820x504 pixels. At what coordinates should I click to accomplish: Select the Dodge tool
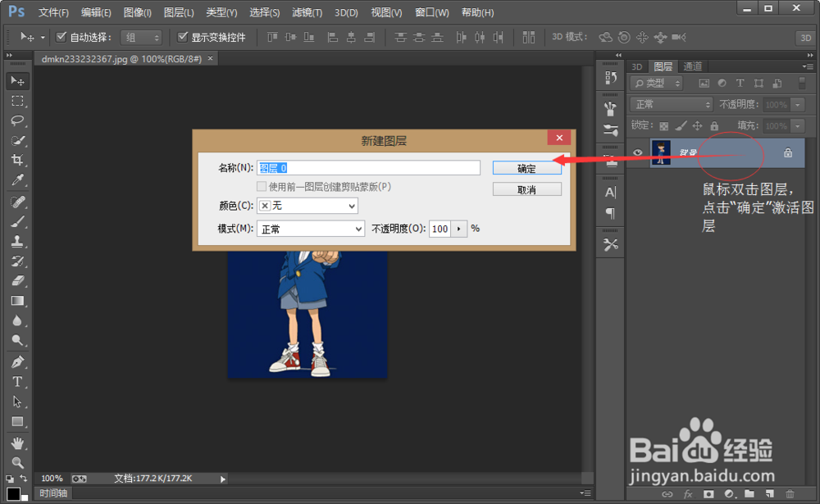[x=17, y=340]
